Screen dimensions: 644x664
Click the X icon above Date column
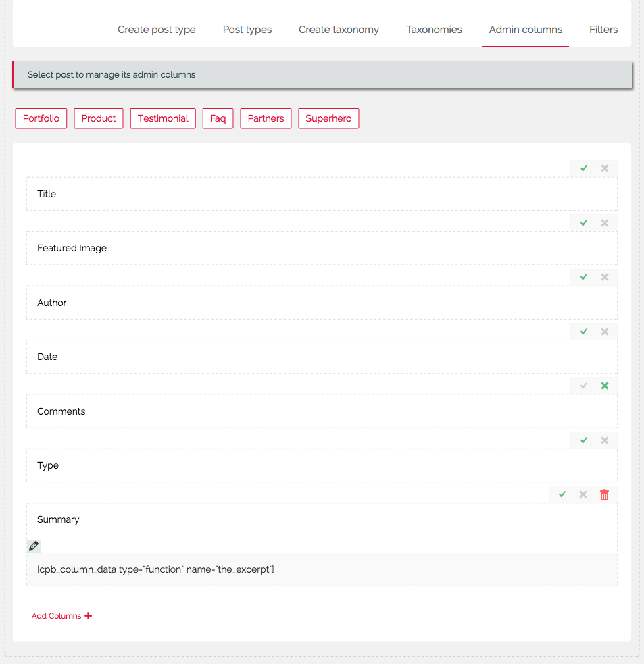click(605, 332)
